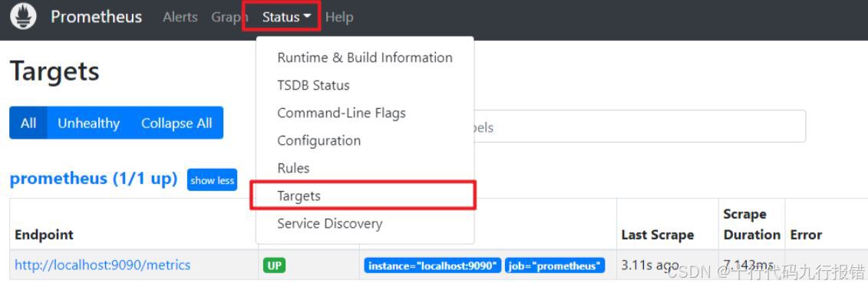Go to the Alerts page
Image resolution: width=868 pixels, height=287 pixels.
pos(180,17)
